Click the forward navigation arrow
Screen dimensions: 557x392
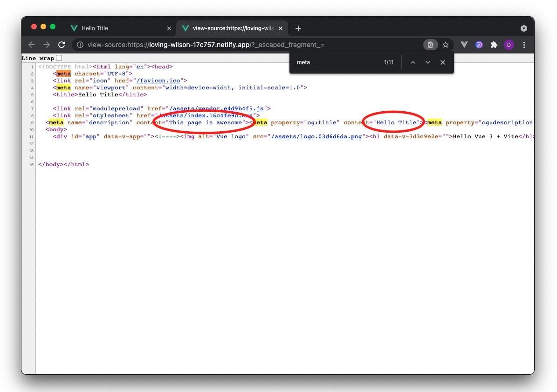pyautogui.click(x=47, y=45)
